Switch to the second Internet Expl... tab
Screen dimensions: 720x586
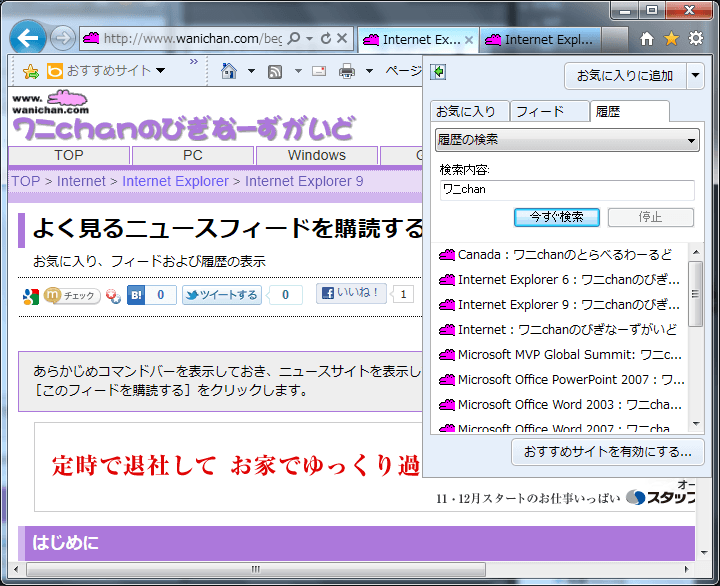540,40
